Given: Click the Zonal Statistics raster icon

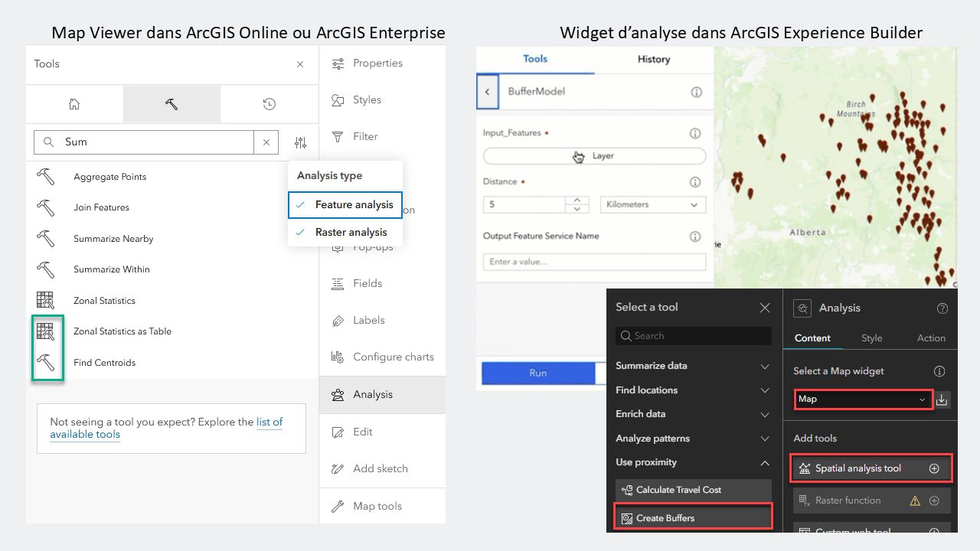Looking at the screenshot, I should coord(46,301).
